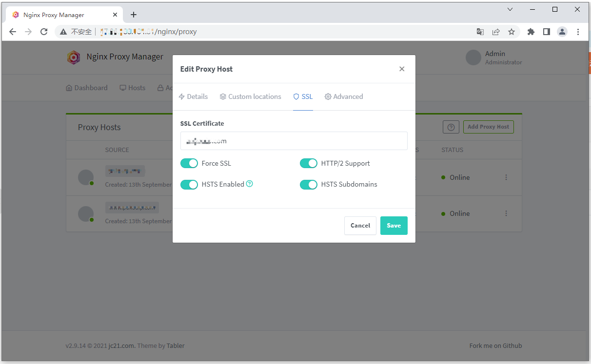Image resolution: width=591 pixels, height=364 pixels.
Task: Open the Admin user menu
Action: [x=495, y=57]
